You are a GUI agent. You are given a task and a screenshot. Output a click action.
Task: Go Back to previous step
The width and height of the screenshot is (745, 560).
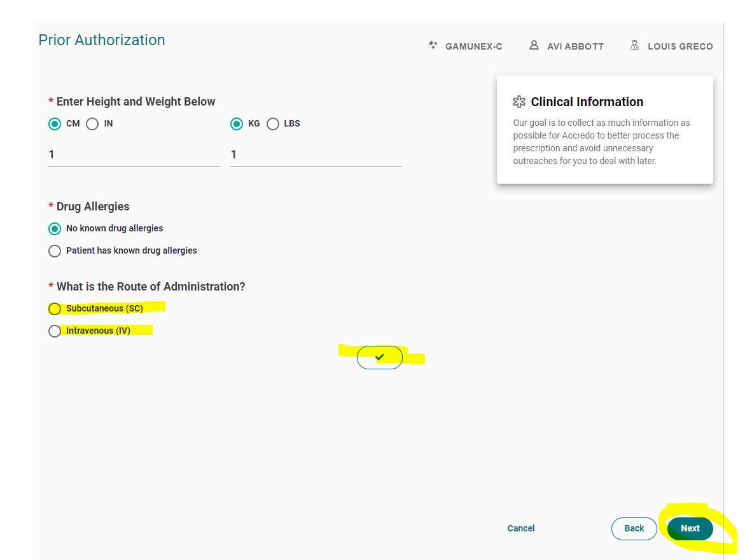click(x=634, y=528)
